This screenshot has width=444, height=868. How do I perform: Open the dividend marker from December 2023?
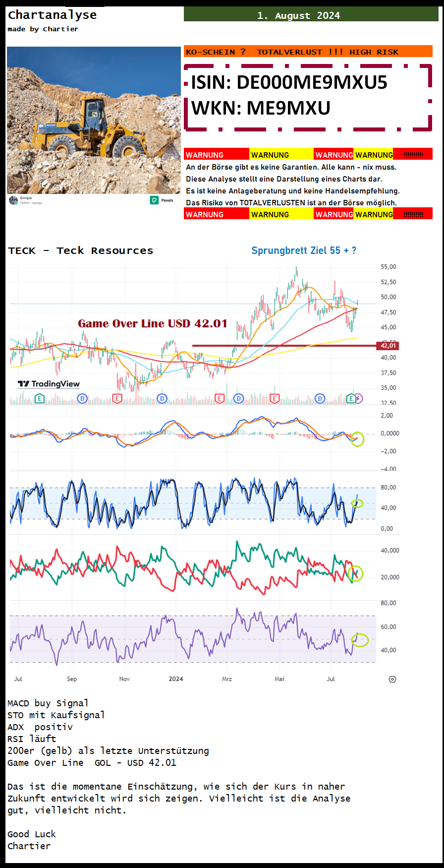point(162,398)
